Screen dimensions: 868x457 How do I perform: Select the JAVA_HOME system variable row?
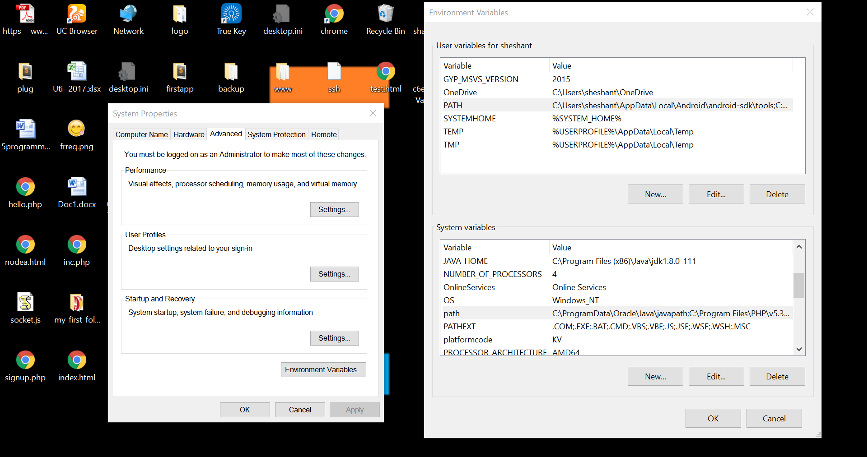click(x=617, y=261)
